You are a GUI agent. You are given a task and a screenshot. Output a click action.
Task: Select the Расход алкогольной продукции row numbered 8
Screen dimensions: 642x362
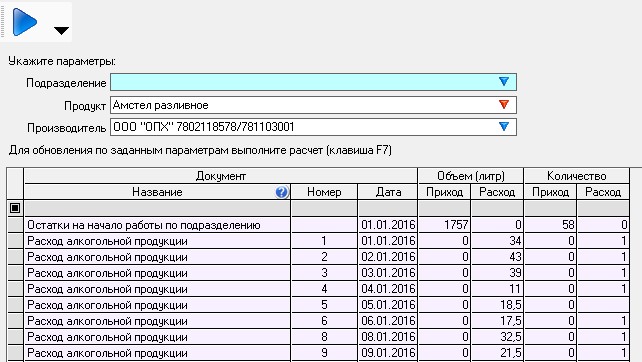[319, 337]
